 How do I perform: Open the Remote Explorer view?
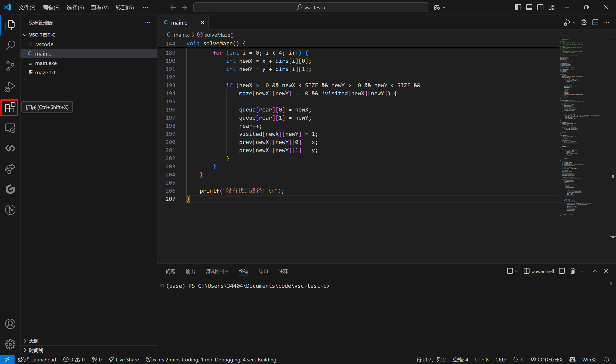[x=10, y=128]
